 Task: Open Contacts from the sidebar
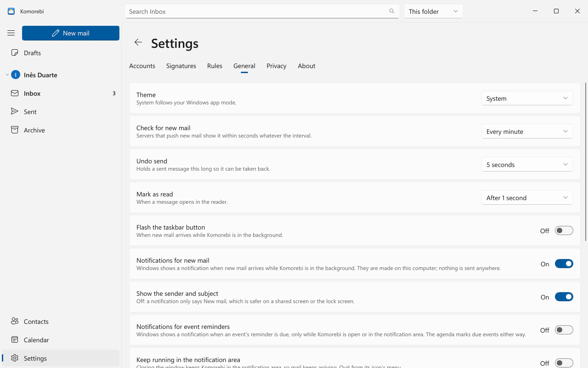tap(61, 322)
